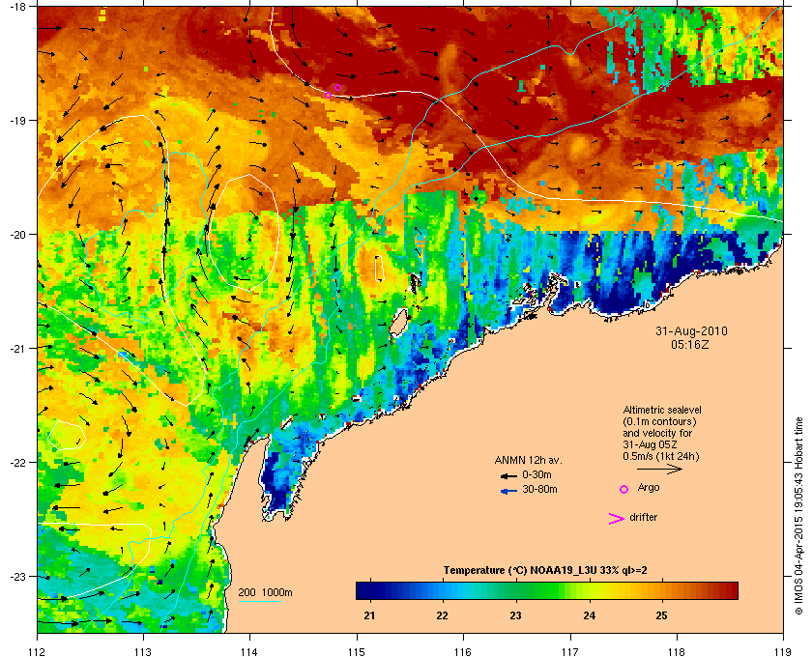
Task: Click the "ANMN 12h av." label
Action: click(528, 460)
